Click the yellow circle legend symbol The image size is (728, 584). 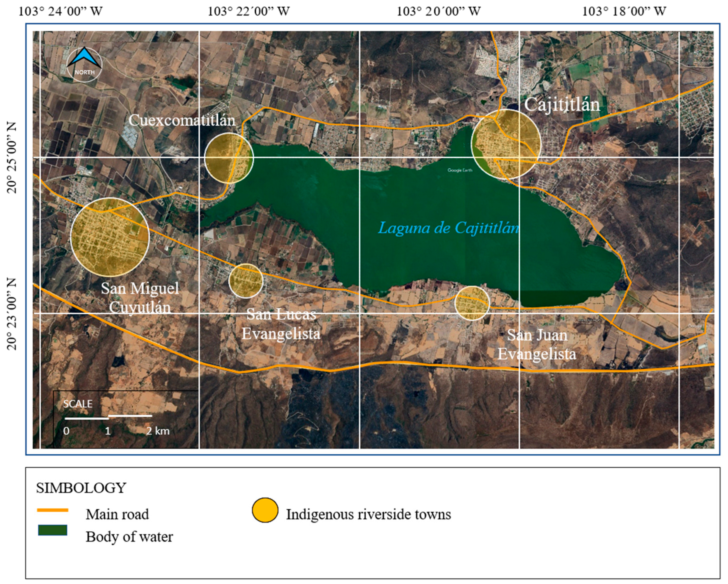tap(265, 510)
